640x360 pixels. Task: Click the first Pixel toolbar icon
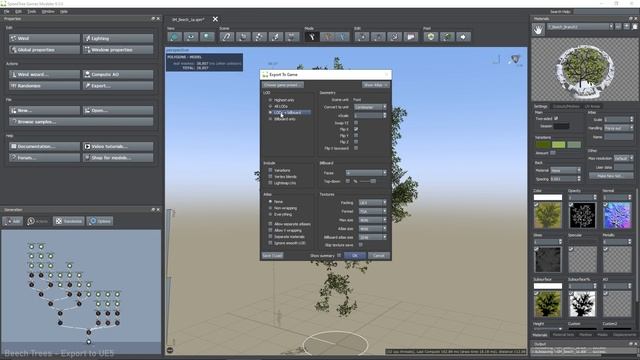click(x=431, y=37)
